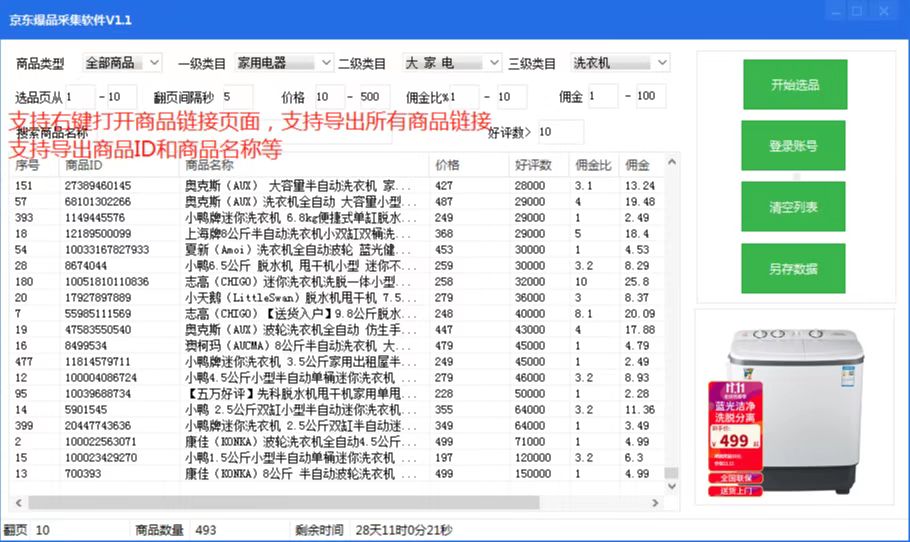Click the 150000 好评数 cell
This screenshot has height=542, width=910.
tap(533, 474)
